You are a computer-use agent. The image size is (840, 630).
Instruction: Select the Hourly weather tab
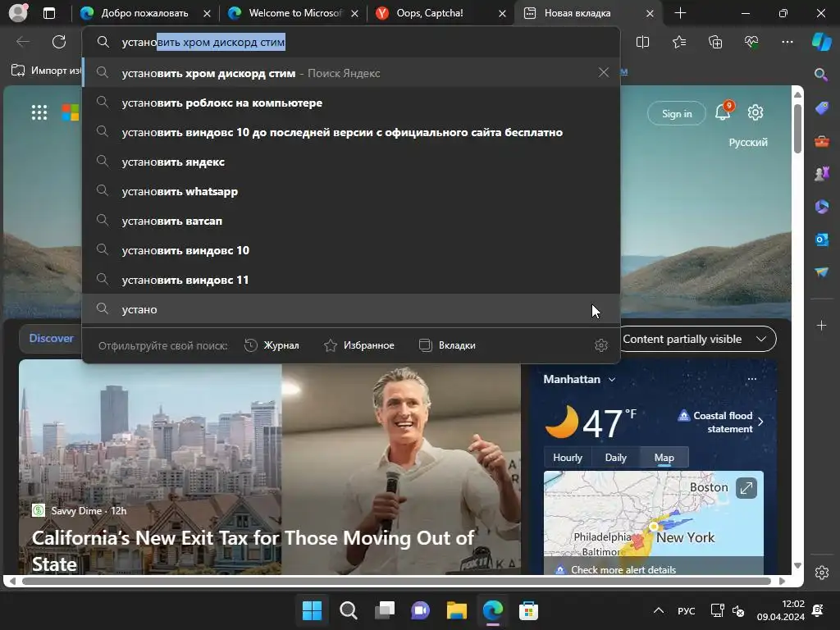(x=568, y=458)
